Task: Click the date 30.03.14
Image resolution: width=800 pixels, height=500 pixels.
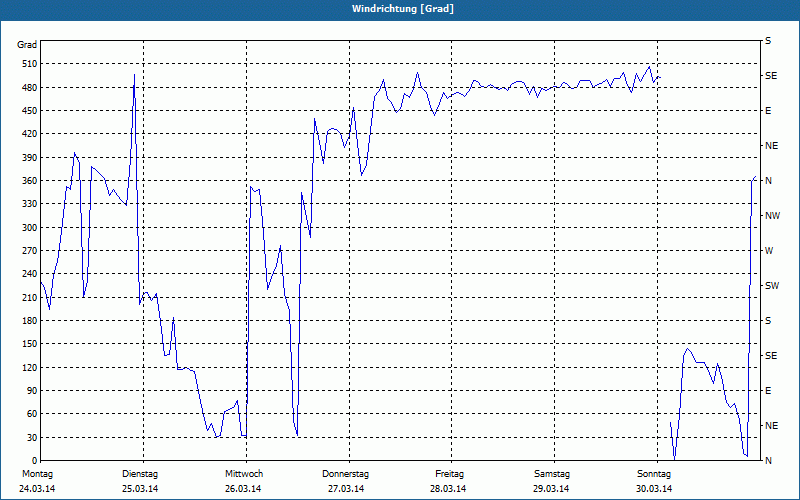Action: pyautogui.click(x=654, y=489)
